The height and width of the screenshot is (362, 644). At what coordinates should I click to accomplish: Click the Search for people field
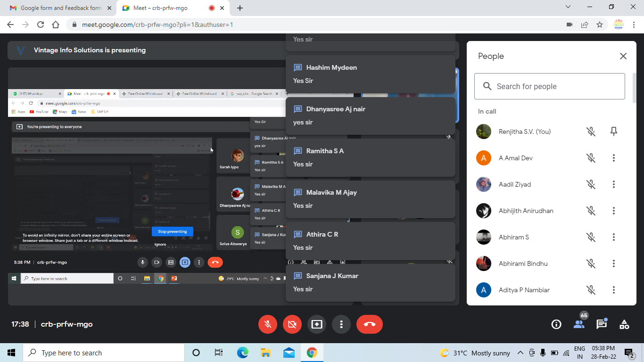coord(550,86)
